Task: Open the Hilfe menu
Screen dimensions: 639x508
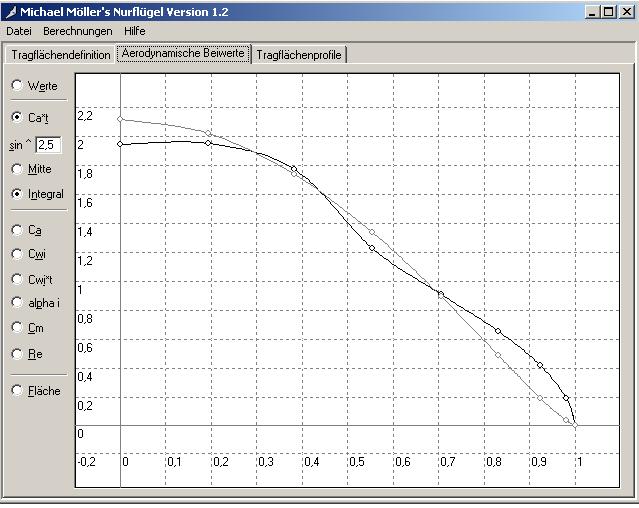Action: coord(134,31)
